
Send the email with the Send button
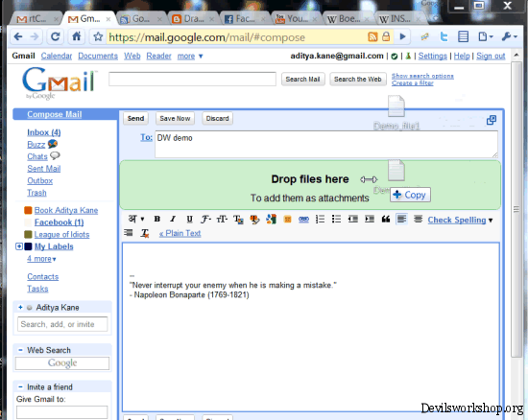point(135,118)
